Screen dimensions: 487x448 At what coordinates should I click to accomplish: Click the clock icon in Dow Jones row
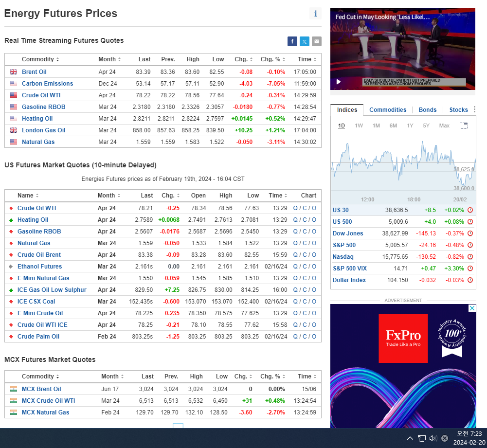[x=470, y=233]
